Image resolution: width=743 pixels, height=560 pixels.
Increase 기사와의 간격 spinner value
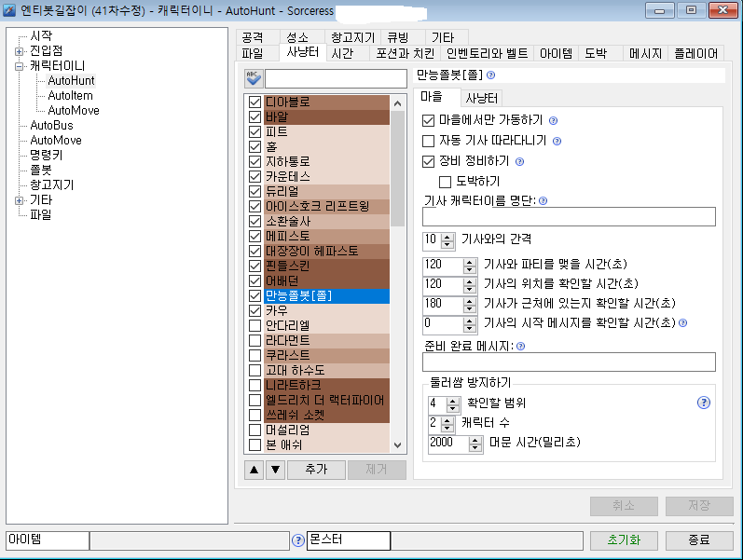coord(447,238)
